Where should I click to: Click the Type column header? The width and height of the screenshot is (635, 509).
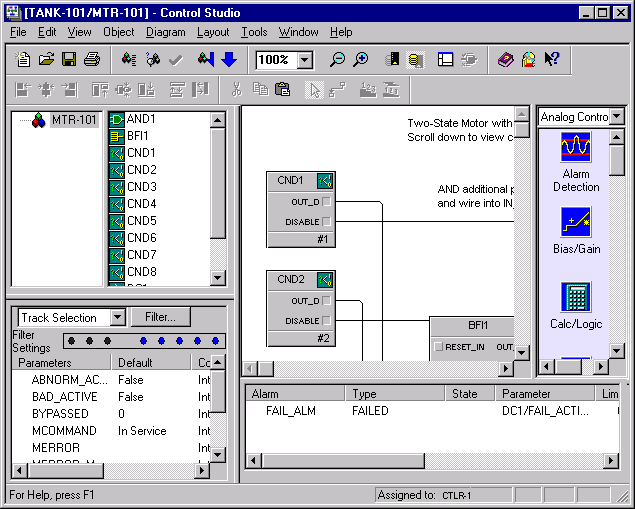(395, 394)
